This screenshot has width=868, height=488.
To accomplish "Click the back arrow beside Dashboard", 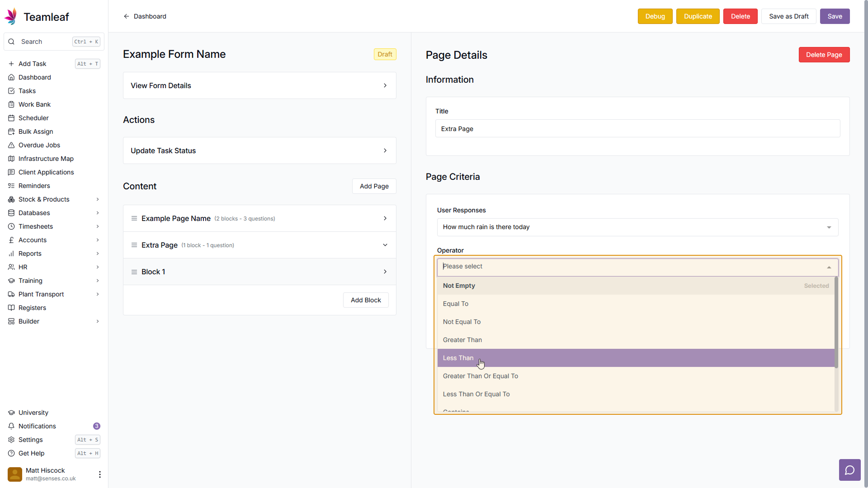I will click(x=127, y=16).
